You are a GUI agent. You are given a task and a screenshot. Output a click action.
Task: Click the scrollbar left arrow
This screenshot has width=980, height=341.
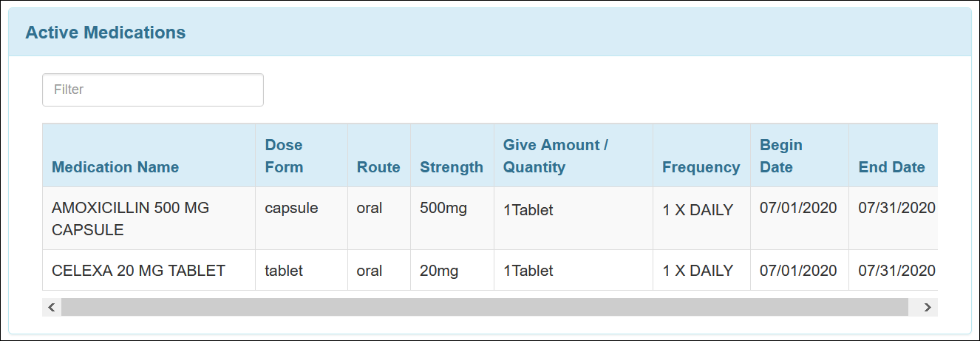pos(52,307)
